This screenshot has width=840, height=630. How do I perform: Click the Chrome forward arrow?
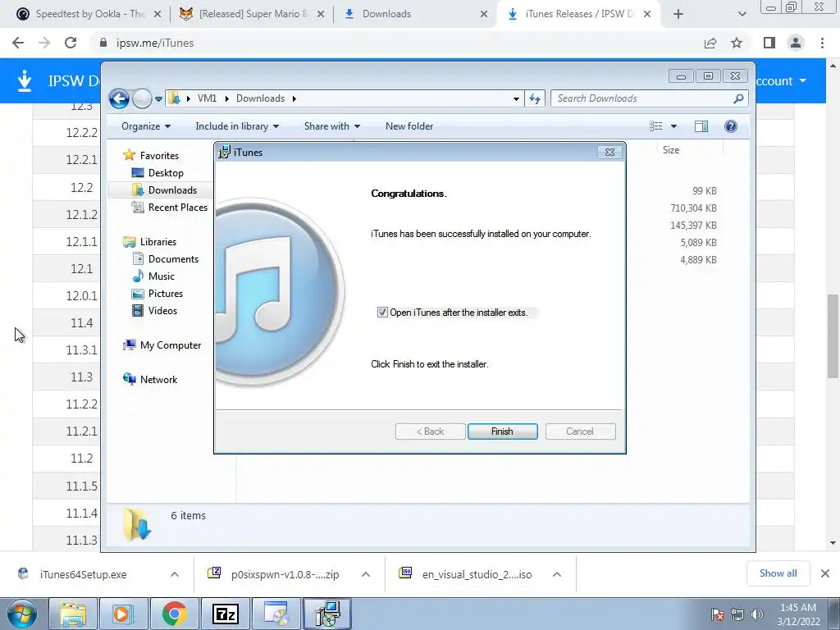click(44, 43)
